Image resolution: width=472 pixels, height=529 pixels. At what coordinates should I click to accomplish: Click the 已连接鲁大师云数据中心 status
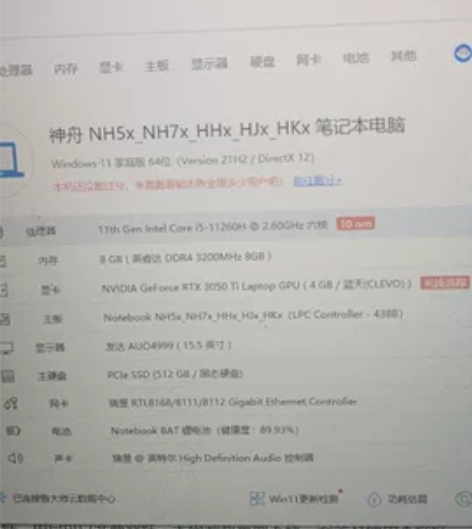pyautogui.click(x=64, y=498)
